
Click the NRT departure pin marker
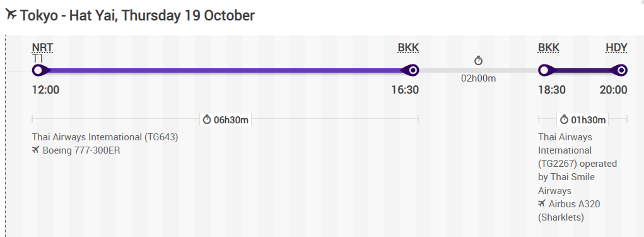(x=40, y=70)
